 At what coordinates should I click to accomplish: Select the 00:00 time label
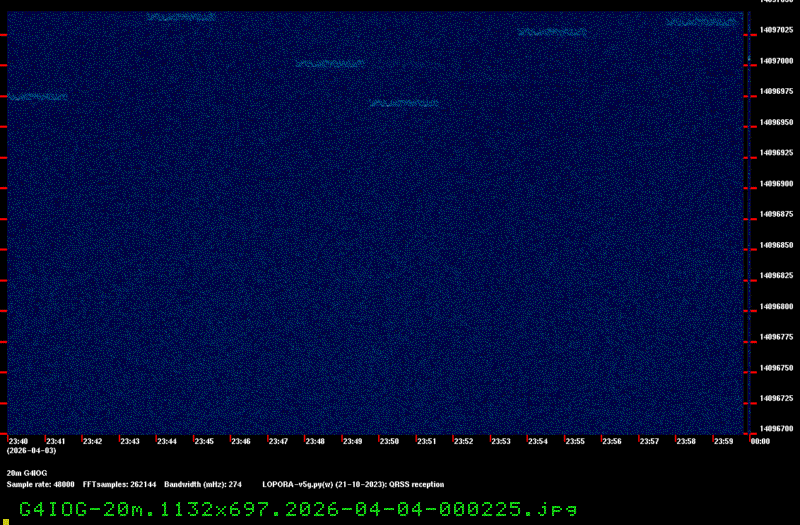[x=760, y=441]
